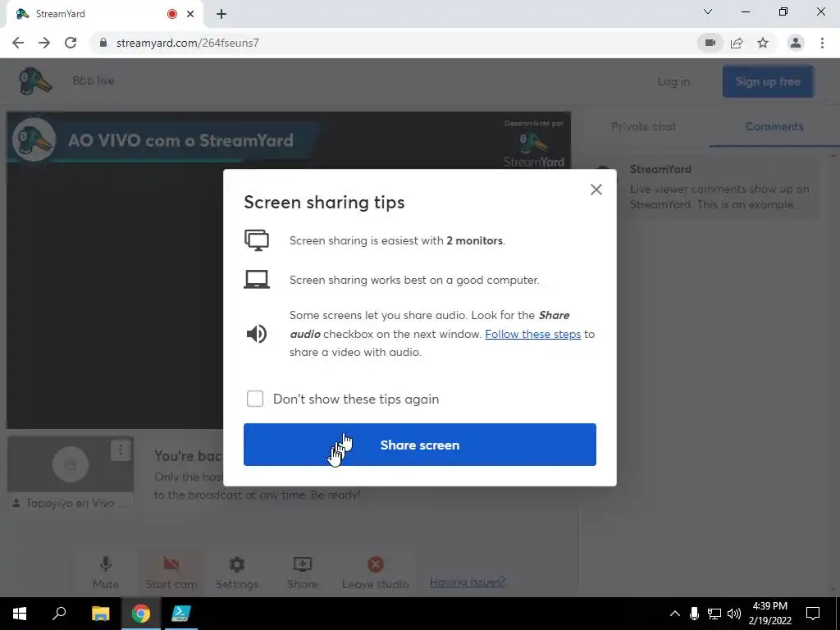Open the Windows notification center
Image resolution: width=840 pixels, height=630 pixels.
coord(813,614)
